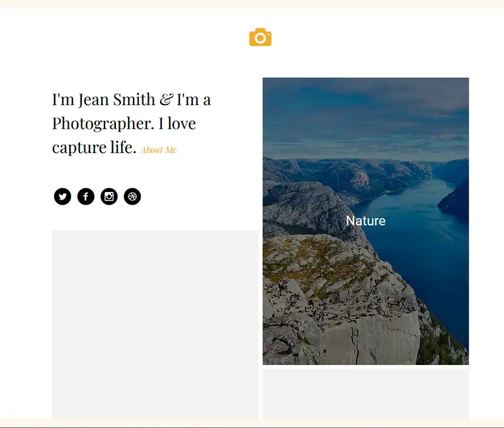Click the cloudy sky in the Nature photo
The height and width of the screenshot is (428, 504).
[x=365, y=113]
